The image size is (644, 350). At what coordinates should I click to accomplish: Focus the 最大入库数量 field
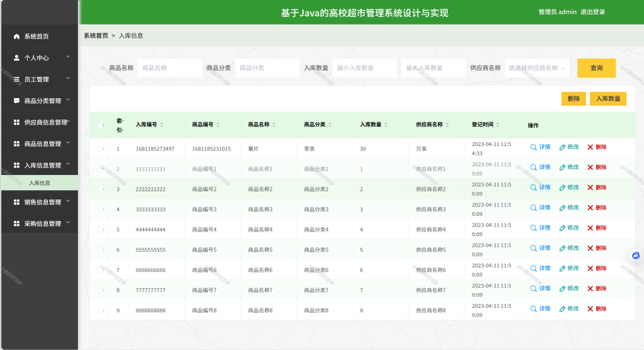(433, 68)
